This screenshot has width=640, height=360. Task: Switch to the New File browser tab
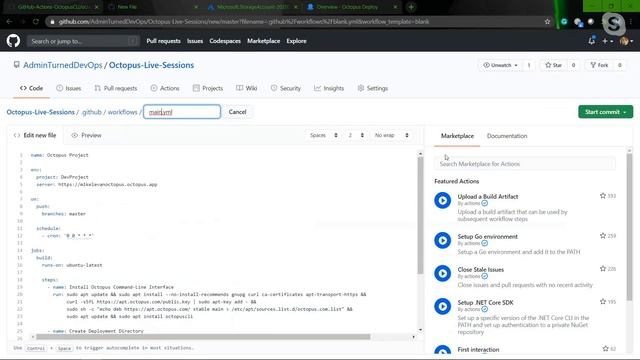pyautogui.click(x=152, y=7)
